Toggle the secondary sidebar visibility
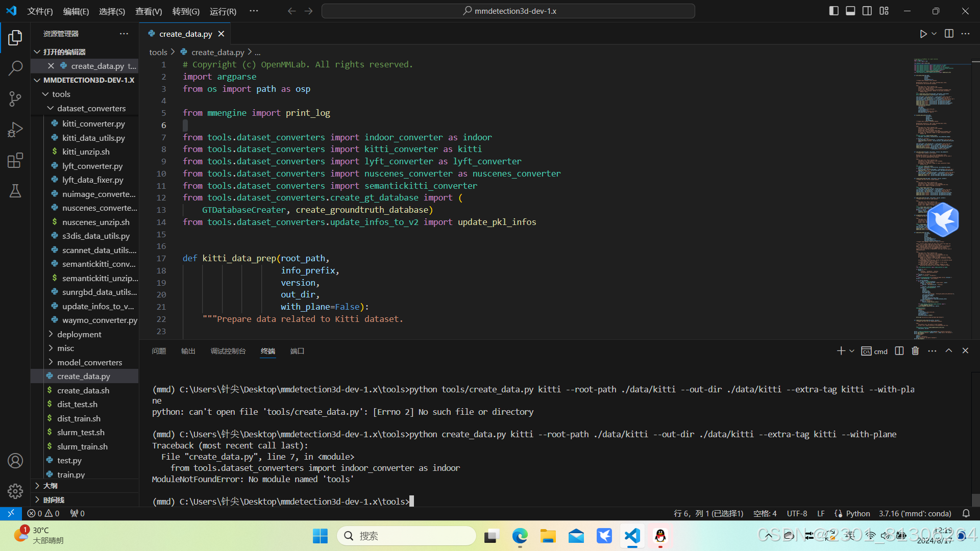The height and width of the screenshot is (551, 980). 867,11
